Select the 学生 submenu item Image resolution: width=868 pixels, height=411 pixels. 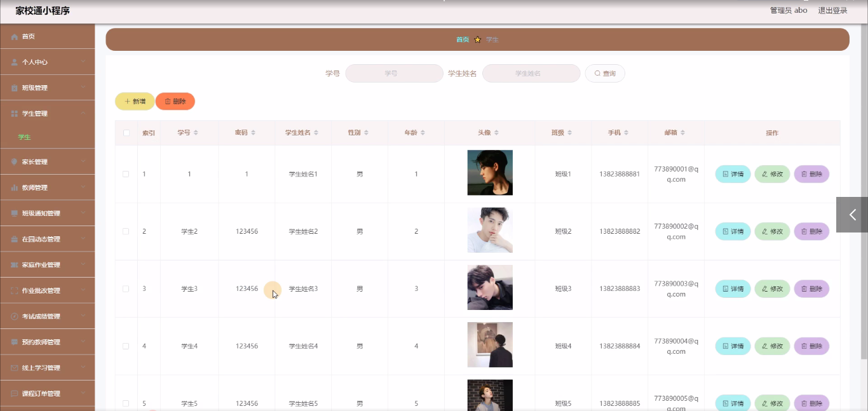click(x=47, y=137)
